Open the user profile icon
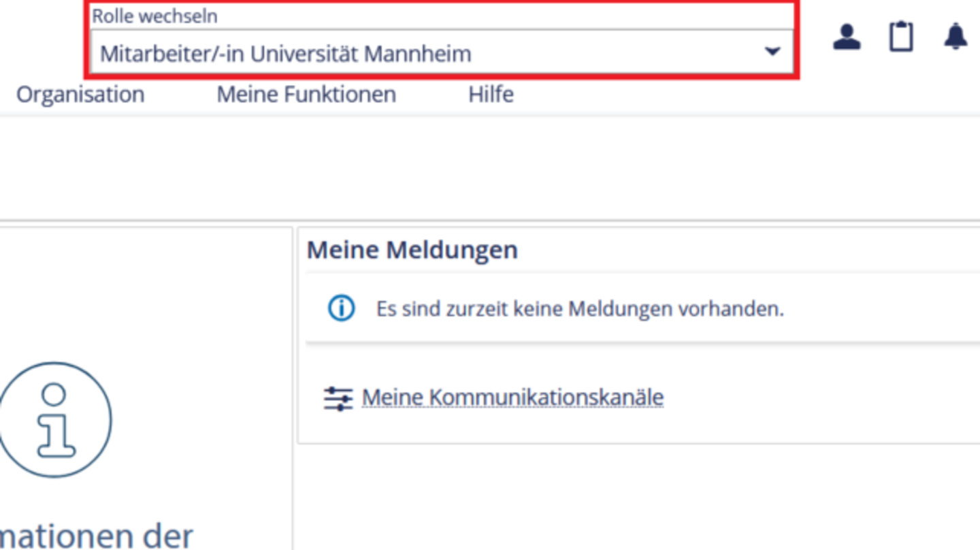980x550 pixels. point(847,37)
